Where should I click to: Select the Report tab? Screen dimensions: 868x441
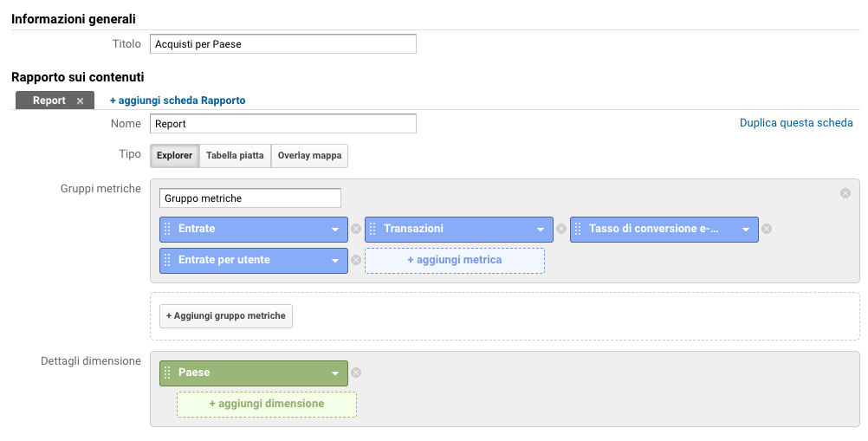[49, 101]
